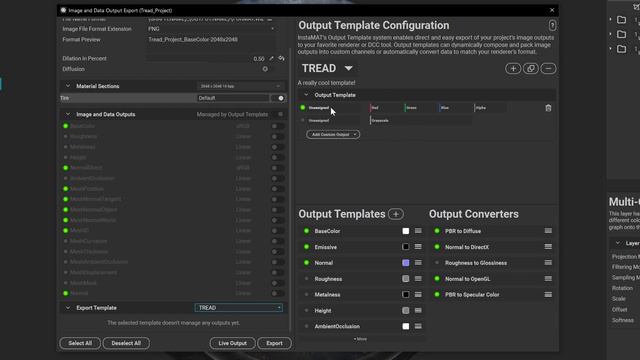Remove the TREAD template via the minus icon

pos(548,69)
